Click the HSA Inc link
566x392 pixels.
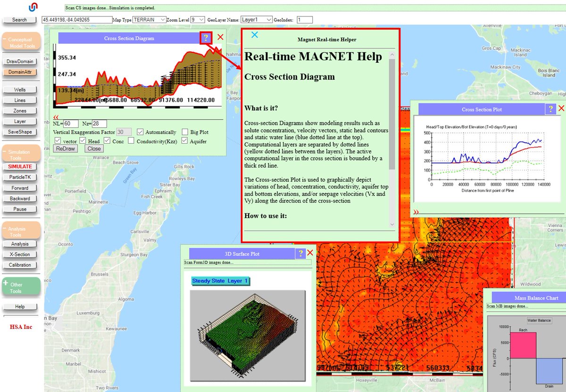click(21, 327)
